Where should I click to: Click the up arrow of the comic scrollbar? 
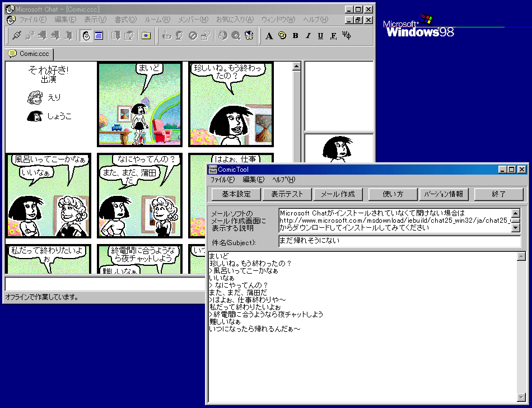click(297, 66)
